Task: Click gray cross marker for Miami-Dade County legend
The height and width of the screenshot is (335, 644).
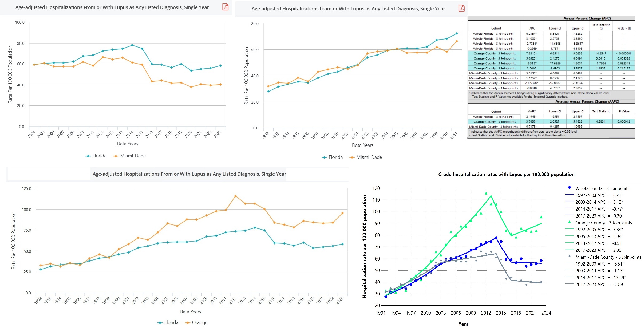Action: pyautogui.click(x=570, y=256)
